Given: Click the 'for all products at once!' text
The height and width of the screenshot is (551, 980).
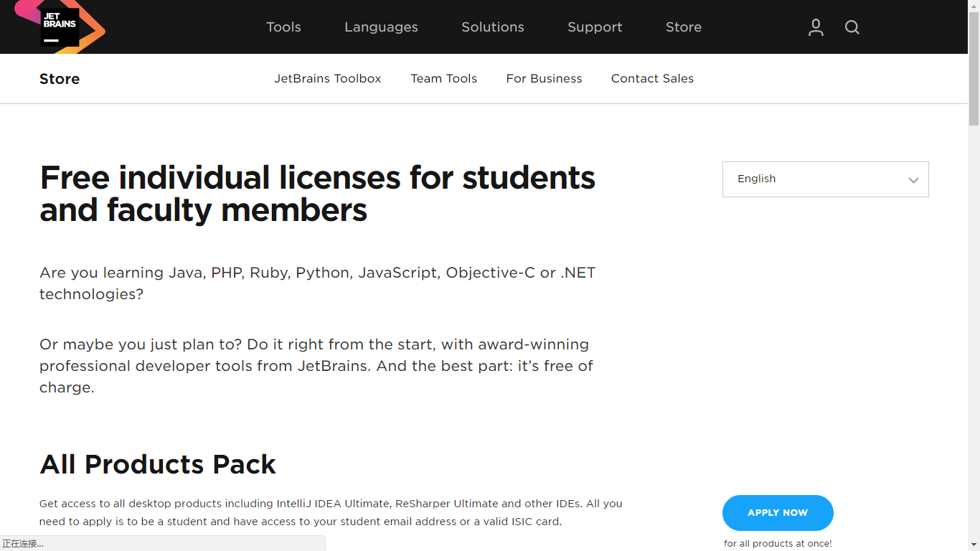Looking at the screenshot, I should point(778,544).
